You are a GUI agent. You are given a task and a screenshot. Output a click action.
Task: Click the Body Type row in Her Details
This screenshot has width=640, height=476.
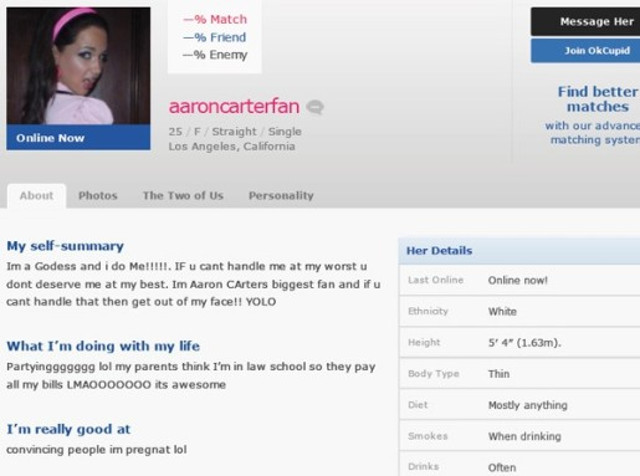518,374
